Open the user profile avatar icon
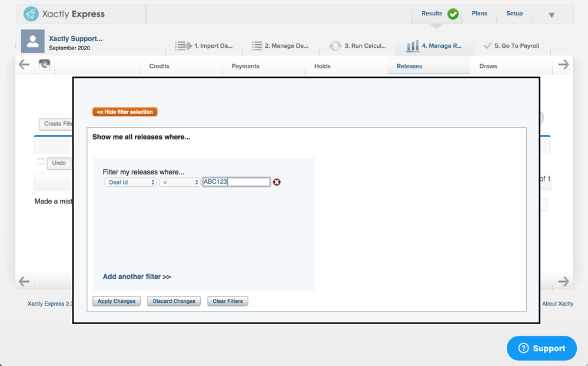The image size is (588, 366). click(x=32, y=41)
